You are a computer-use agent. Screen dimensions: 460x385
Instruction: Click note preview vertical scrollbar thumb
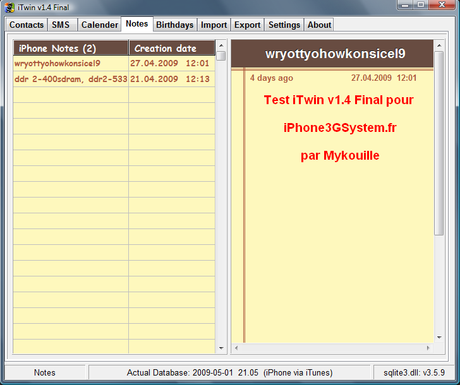[x=439, y=143]
